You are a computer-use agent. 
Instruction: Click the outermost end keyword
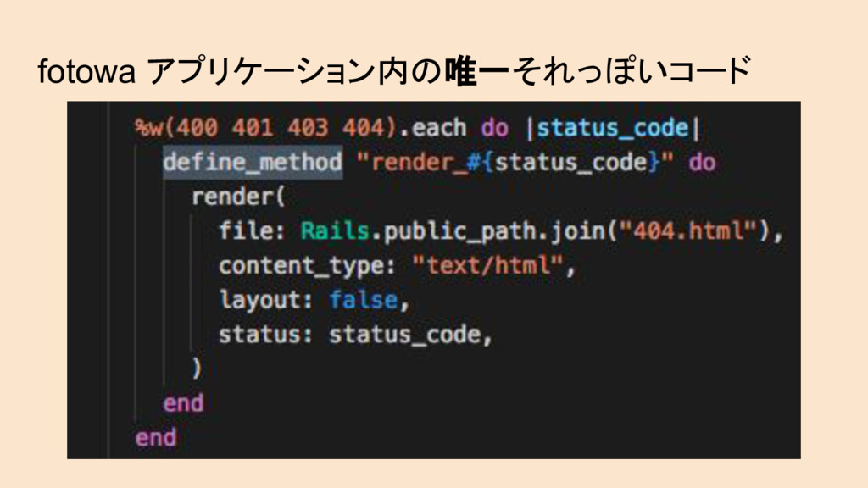156,438
